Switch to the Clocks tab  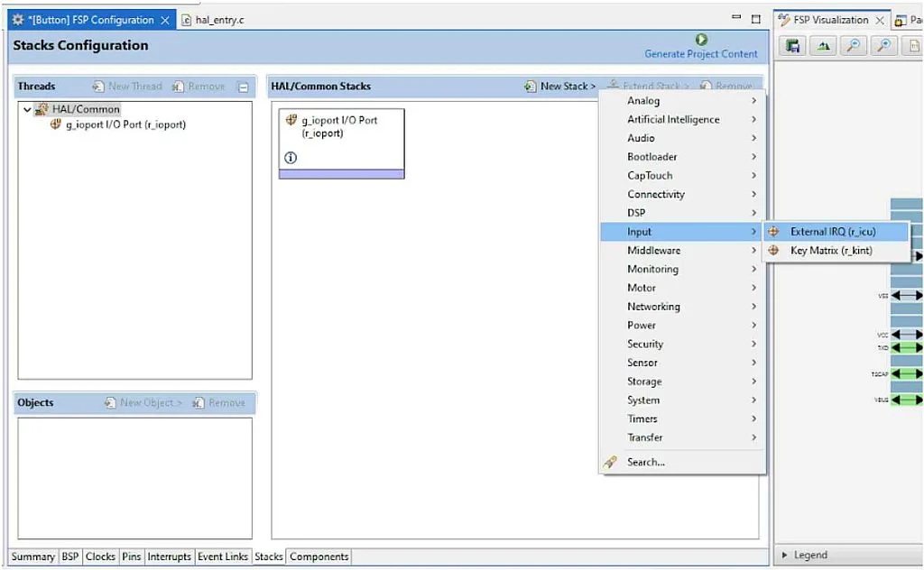100,556
